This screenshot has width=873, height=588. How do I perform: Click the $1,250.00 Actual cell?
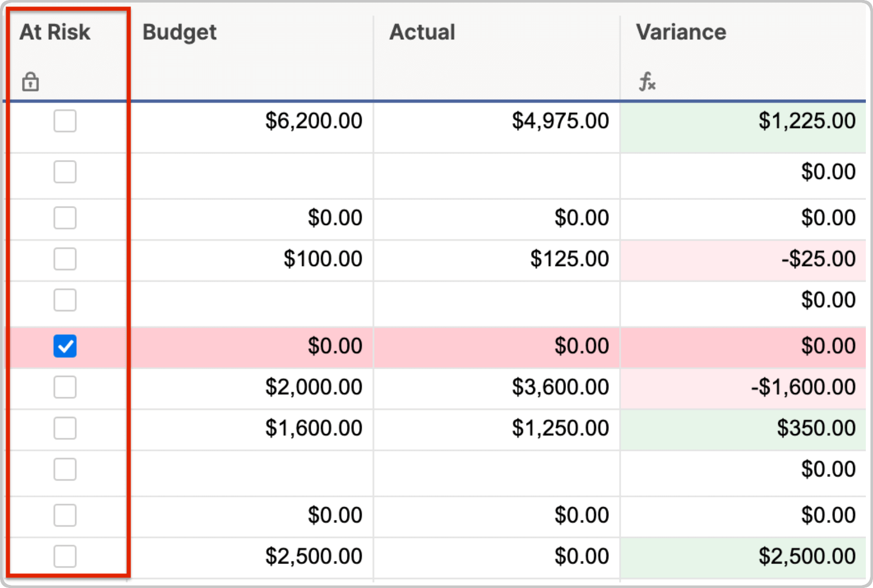pyautogui.click(x=560, y=428)
